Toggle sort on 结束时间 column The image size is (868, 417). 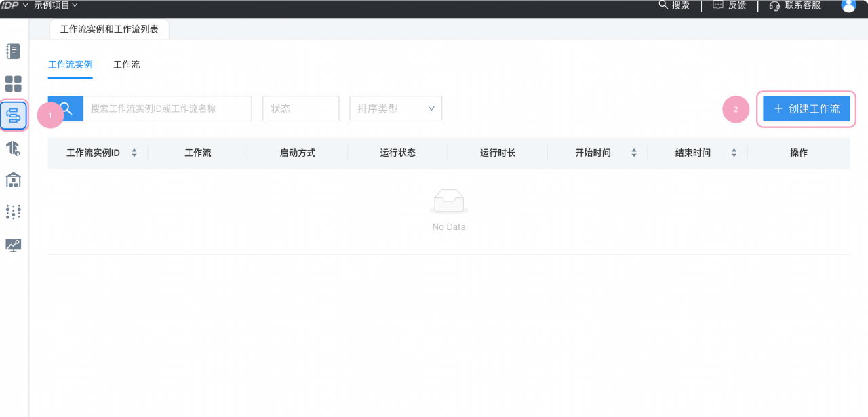pos(734,153)
